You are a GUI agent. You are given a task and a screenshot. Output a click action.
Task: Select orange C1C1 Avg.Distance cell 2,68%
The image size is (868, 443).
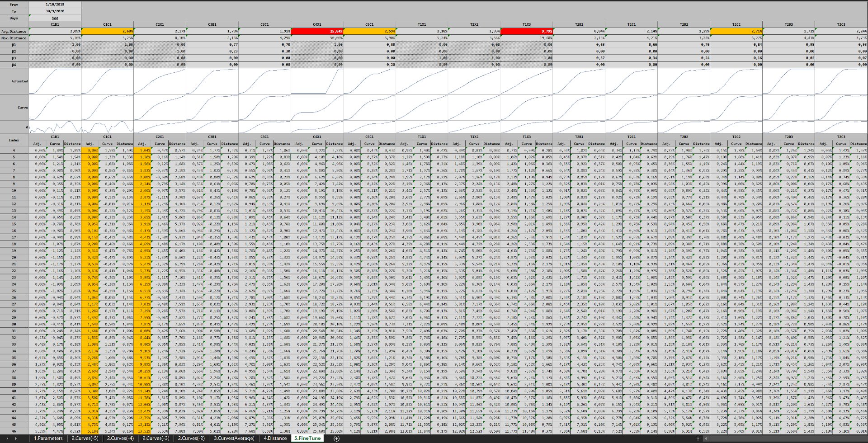click(107, 31)
